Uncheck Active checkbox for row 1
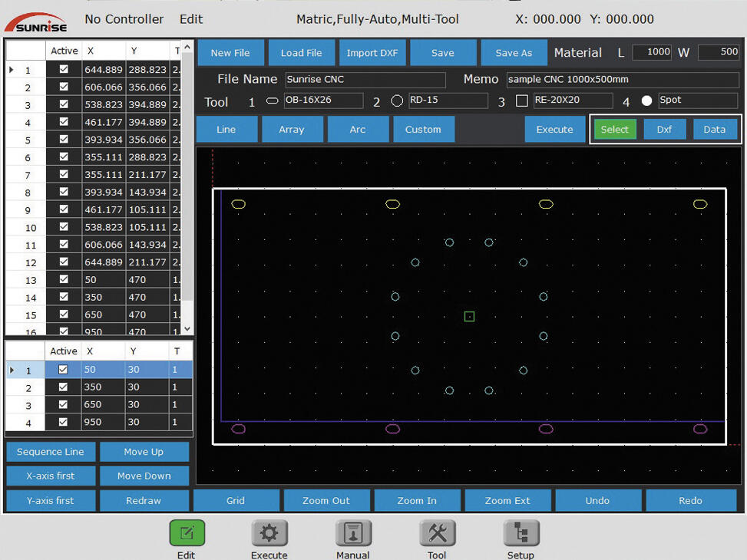The width and height of the screenshot is (747, 560). 64,69
